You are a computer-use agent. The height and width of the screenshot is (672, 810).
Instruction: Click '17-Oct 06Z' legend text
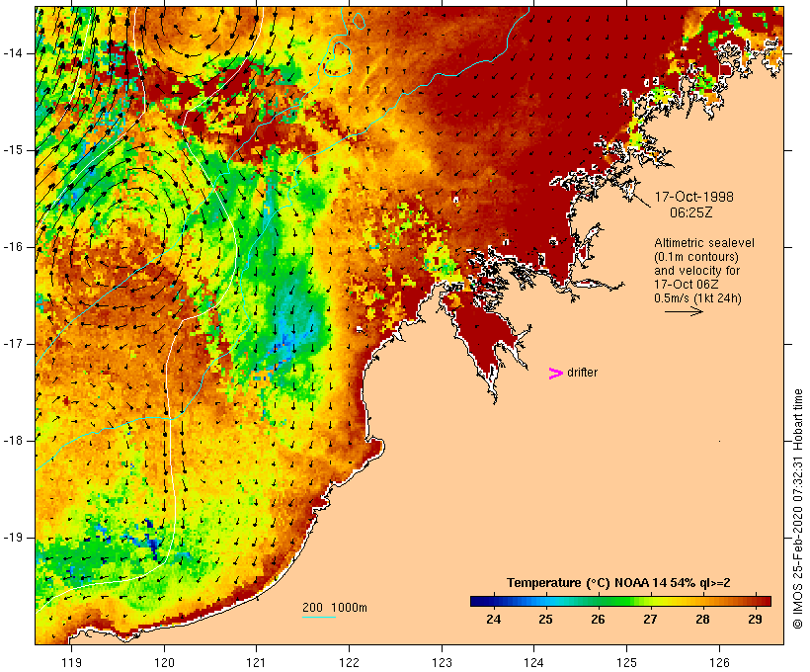coord(686,285)
